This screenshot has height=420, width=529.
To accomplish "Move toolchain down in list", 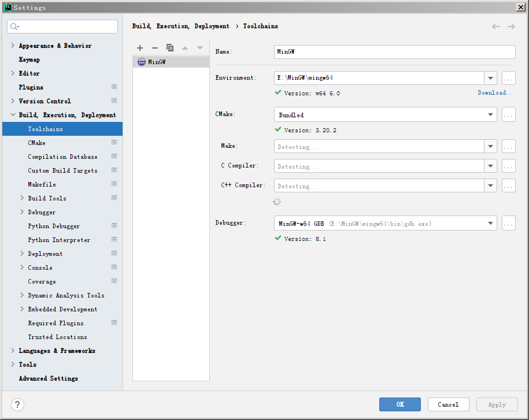I will pos(200,48).
